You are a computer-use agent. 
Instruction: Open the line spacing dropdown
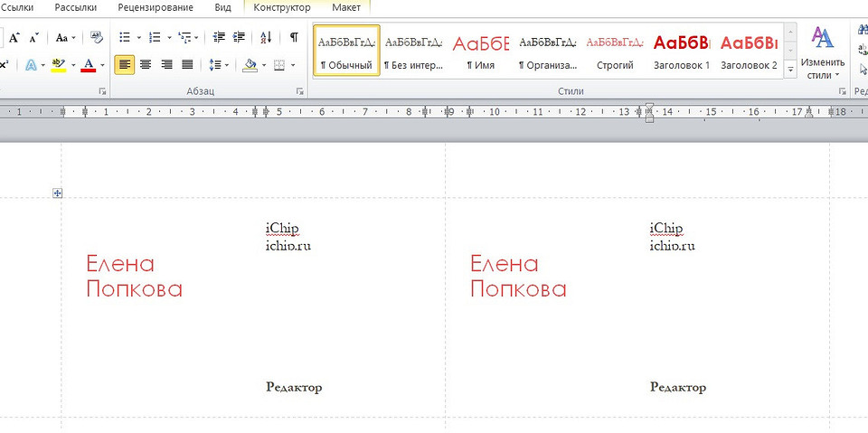pyautogui.click(x=218, y=65)
